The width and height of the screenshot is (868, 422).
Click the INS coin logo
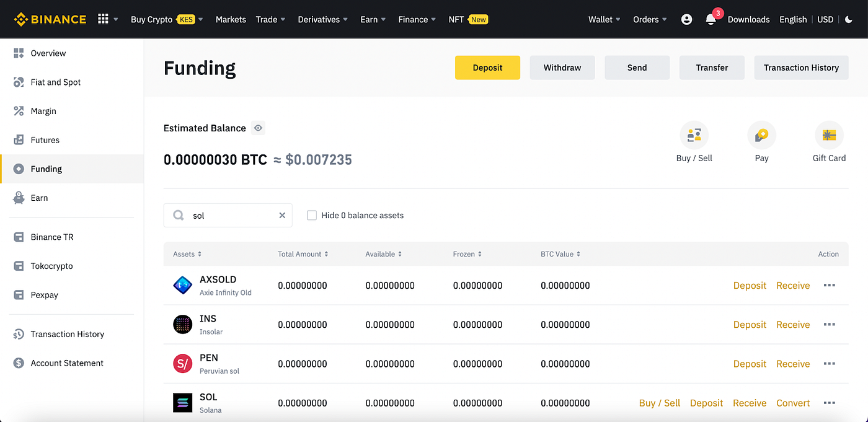pos(182,325)
